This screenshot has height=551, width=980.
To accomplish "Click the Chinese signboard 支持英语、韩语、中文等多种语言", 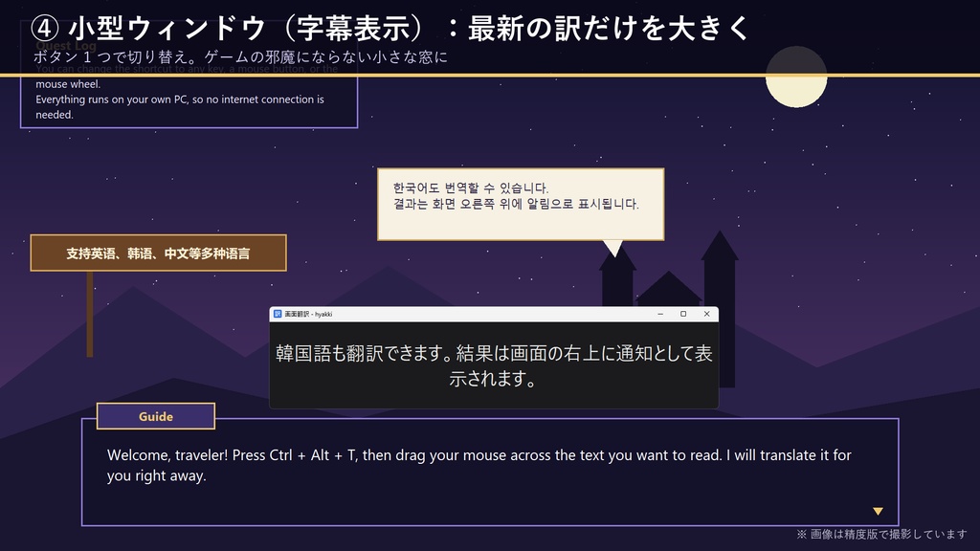I will (158, 253).
